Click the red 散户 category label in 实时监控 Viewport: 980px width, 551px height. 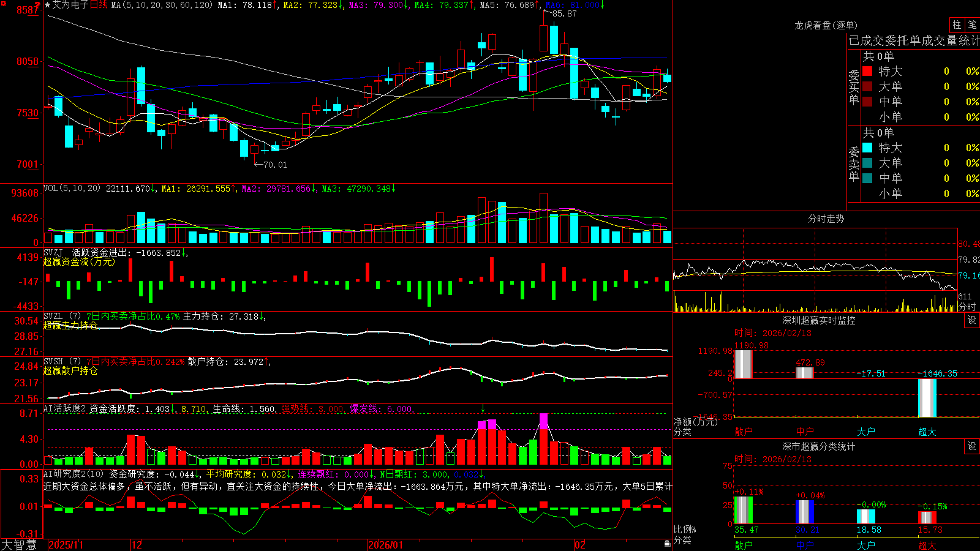tap(744, 432)
